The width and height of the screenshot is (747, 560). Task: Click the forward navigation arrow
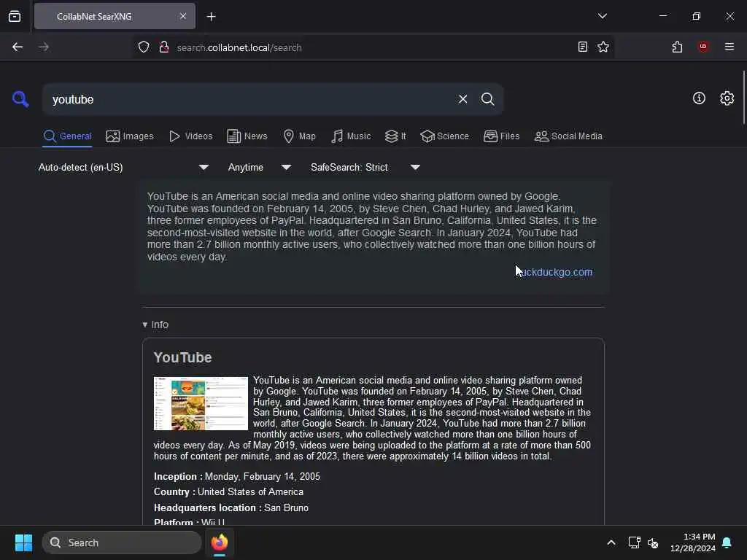(x=43, y=47)
